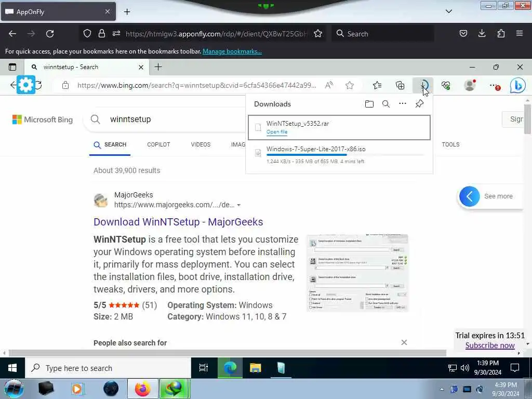Viewport: 532px width, 399px height.
Task: Open remote notification center icon
Action: tap(515, 368)
